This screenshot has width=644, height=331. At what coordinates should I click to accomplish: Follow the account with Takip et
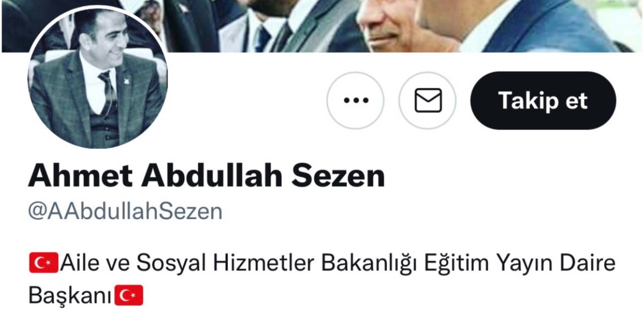543,101
